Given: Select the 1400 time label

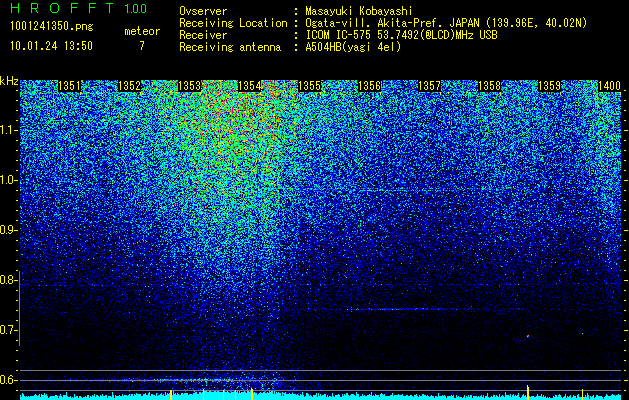Looking at the screenshot, I should [609, 86].
